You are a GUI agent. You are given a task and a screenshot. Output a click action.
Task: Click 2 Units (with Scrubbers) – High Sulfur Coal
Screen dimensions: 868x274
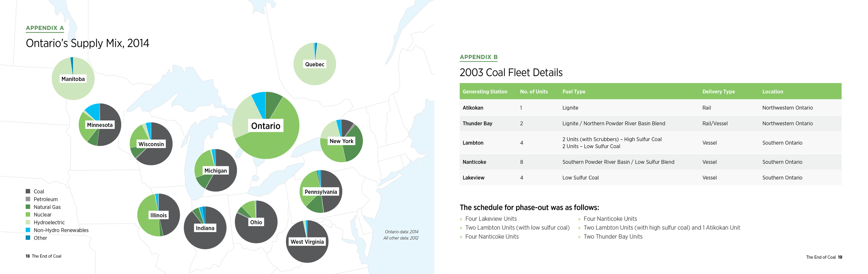(x=612, y=139)
